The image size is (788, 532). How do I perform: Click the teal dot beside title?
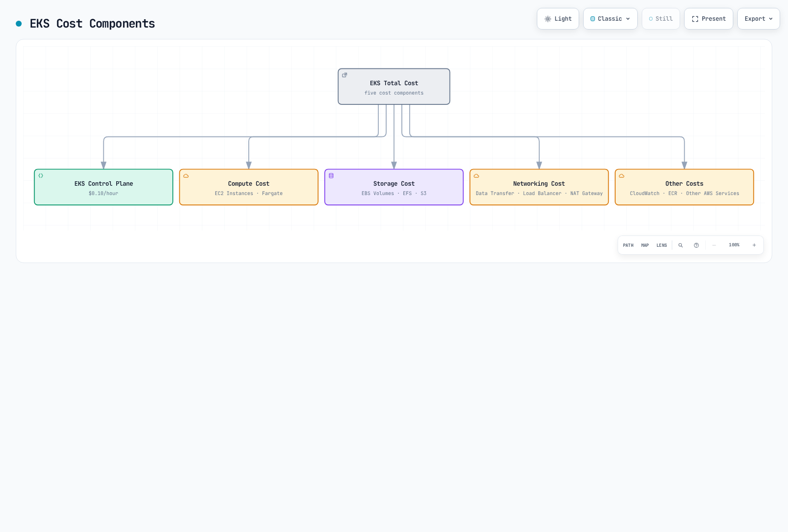click(19, 24)
